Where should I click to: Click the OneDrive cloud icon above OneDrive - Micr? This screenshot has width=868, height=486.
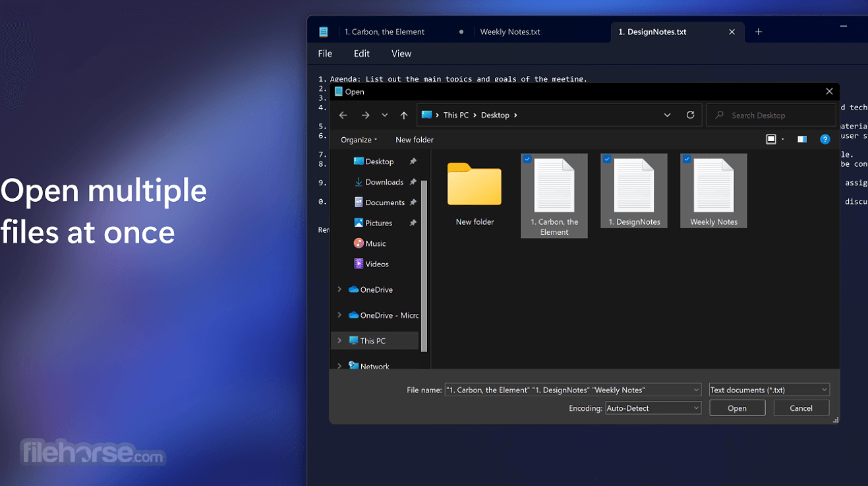353,289
